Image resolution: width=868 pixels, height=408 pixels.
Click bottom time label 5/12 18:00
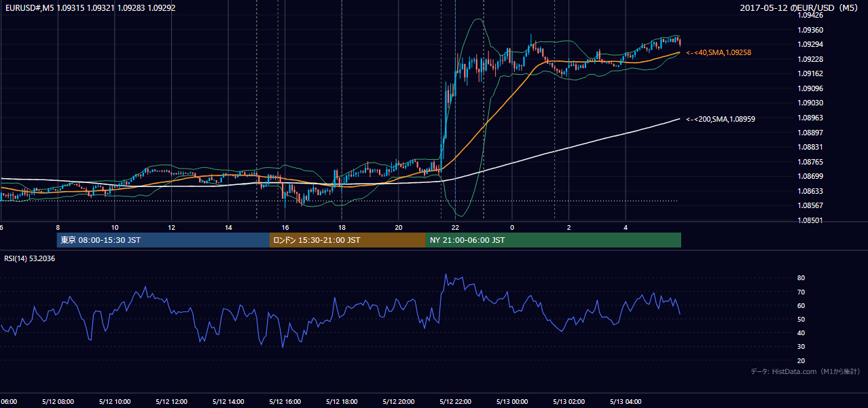tap(342, 401)
